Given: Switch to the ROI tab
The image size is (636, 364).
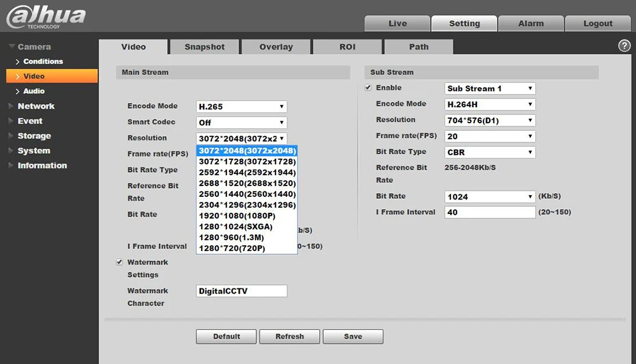Looking at the screenshot, I should pos(347,46).
